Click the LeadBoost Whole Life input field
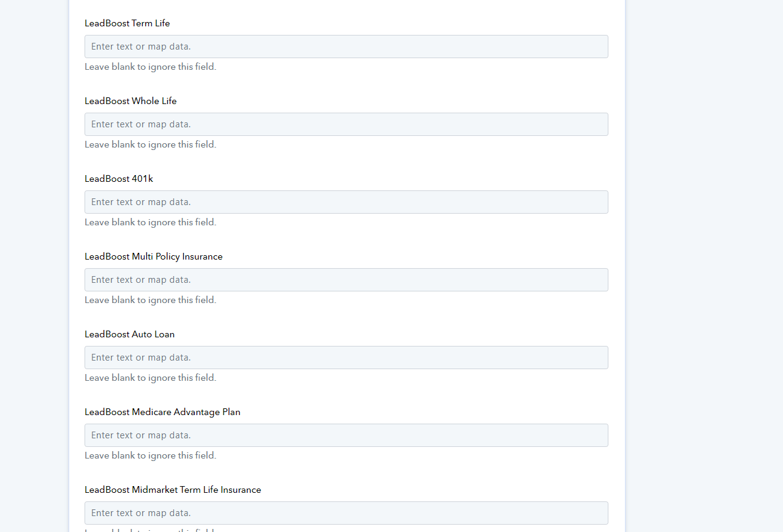 pyautogui.click(x=346, y=124)
